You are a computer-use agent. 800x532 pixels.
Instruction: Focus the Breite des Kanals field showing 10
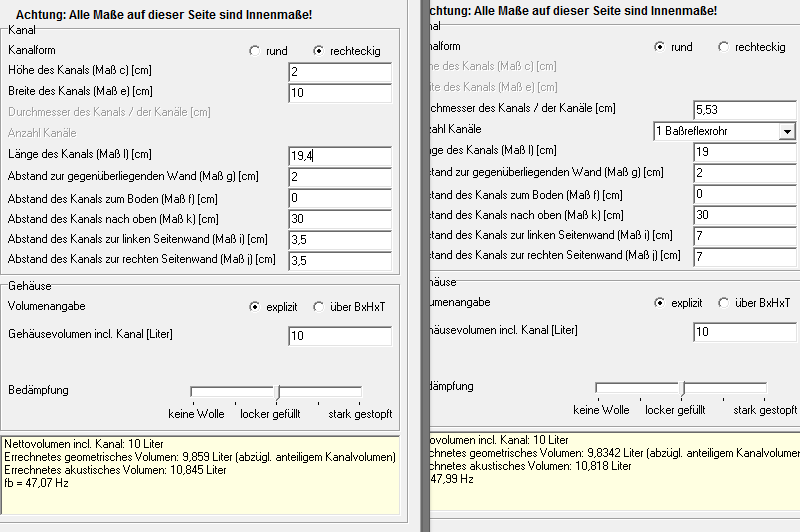point(339,94)
